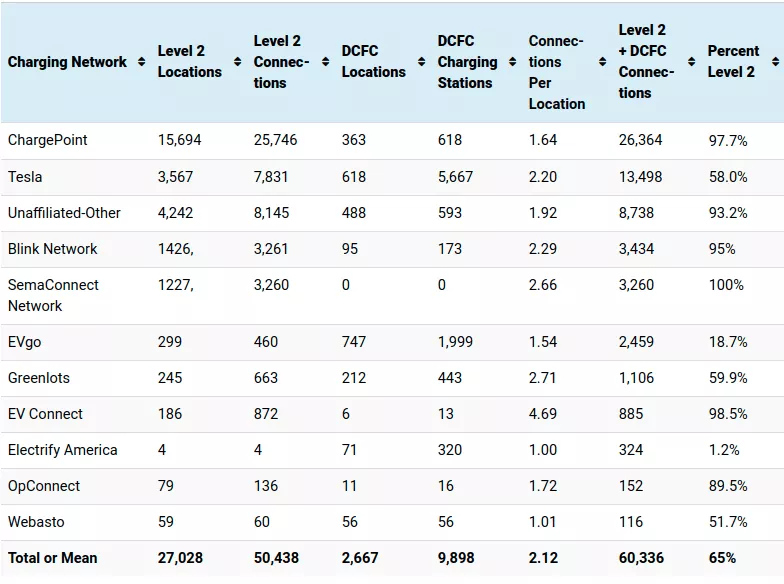
Task: Sort by DCFC Charging Stations arrows
Action: [512, 62]
